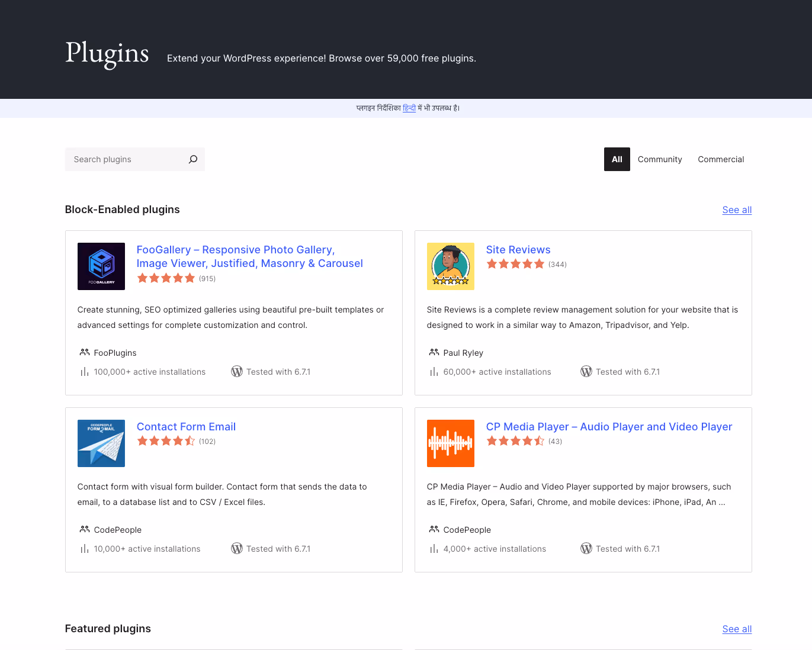Click 60,000+ active installations text
Image resolution: width=812 pixels, height=650 pixels.
(x=498, y=372)
